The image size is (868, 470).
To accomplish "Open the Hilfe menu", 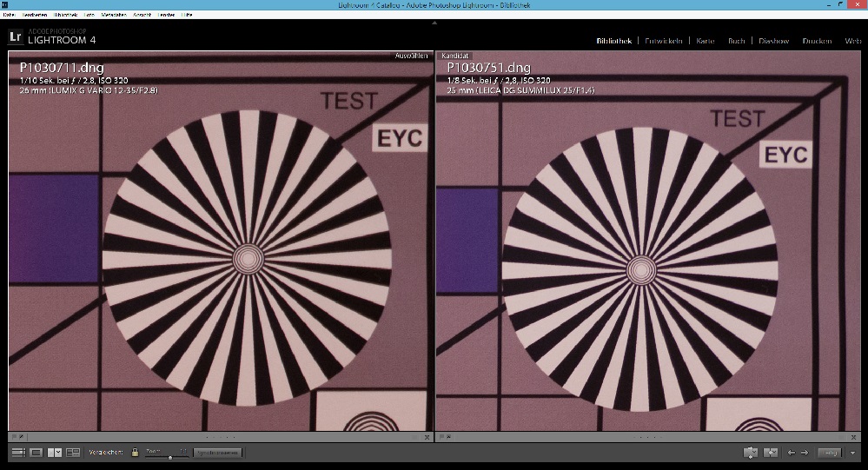I will (187, 15).
